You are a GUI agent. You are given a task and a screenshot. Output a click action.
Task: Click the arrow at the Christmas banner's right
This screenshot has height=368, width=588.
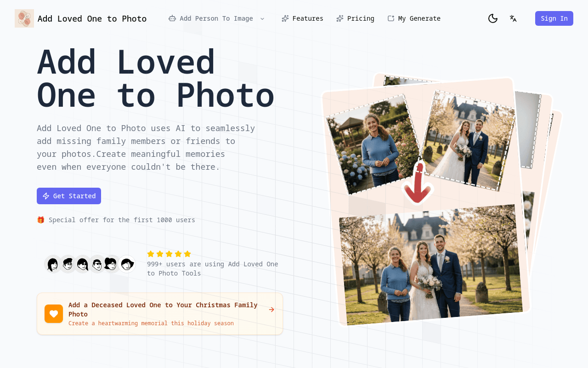pyautogui.click(x=271, y=310)
